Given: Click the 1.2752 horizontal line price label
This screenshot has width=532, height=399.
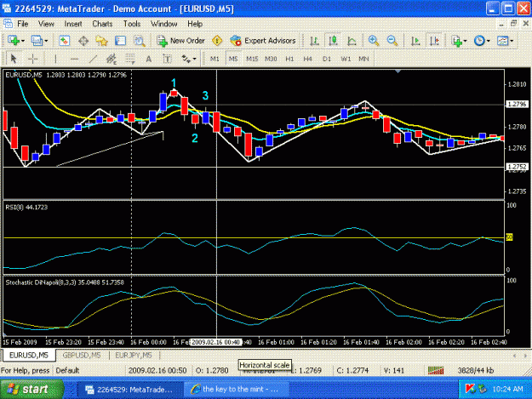Looking at the screenshot, I should tap(517, 167).
